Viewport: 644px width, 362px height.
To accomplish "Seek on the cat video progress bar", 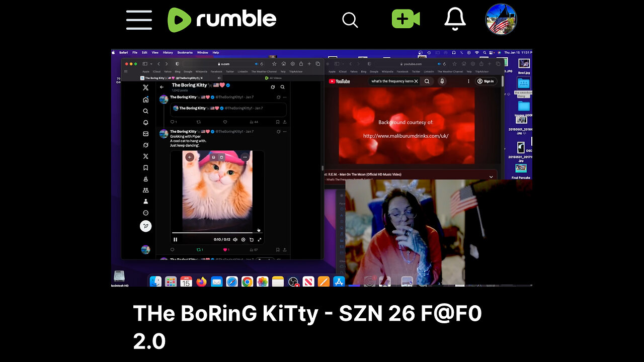I will pos(217,233).
